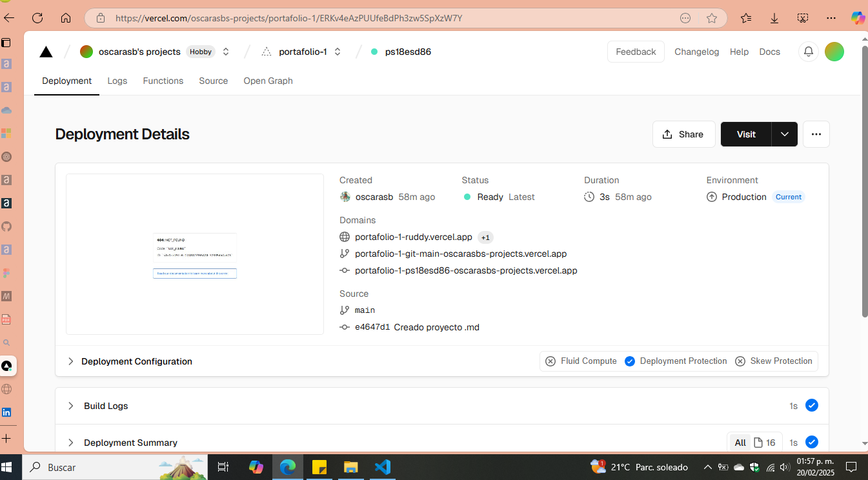Open the GitHub vertical tab
This screenshot has width=868, height=480.
tap(6, 226)
